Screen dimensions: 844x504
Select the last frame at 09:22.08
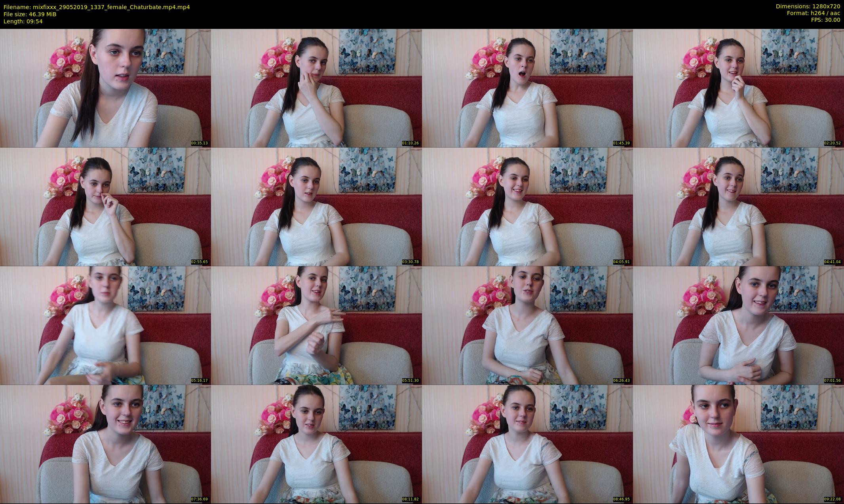tap(738, 444)
